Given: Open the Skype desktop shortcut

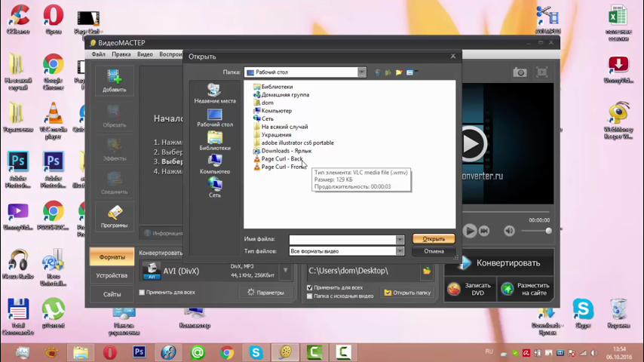Looking at the screenshot, I should coord(583,314).
